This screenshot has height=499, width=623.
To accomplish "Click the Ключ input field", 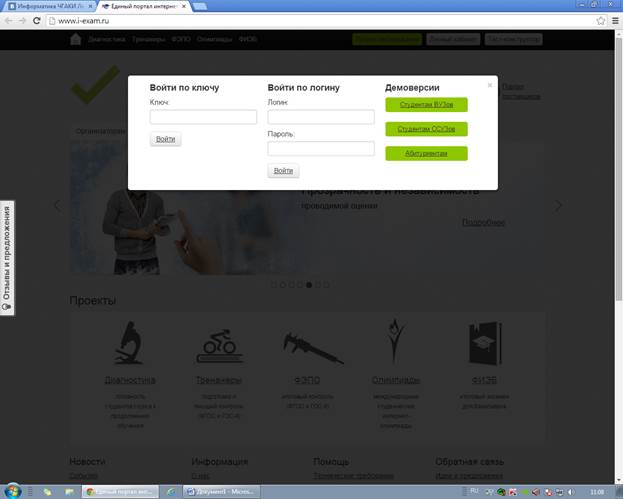I will (x=203, y=117).
